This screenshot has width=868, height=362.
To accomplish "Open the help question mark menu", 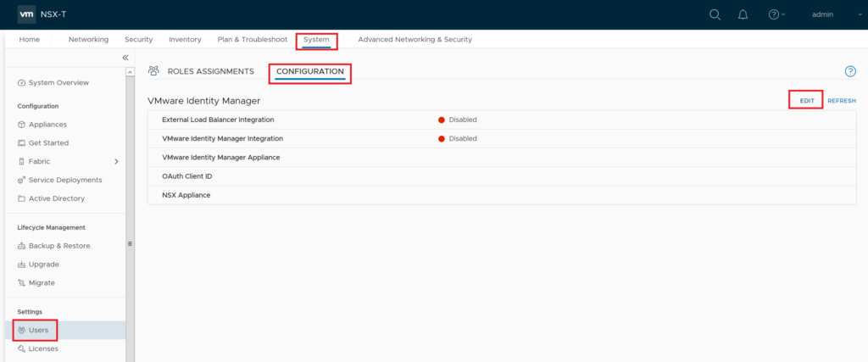I will [x=776, y=15].
